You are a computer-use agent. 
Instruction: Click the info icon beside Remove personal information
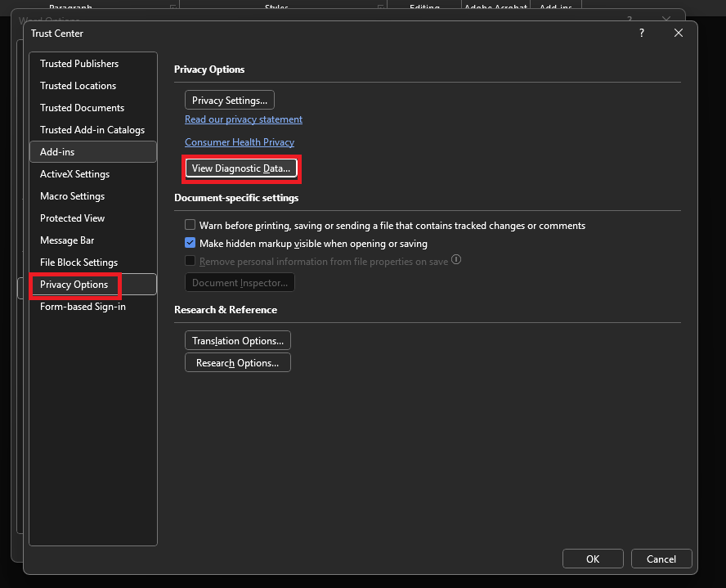456,260
